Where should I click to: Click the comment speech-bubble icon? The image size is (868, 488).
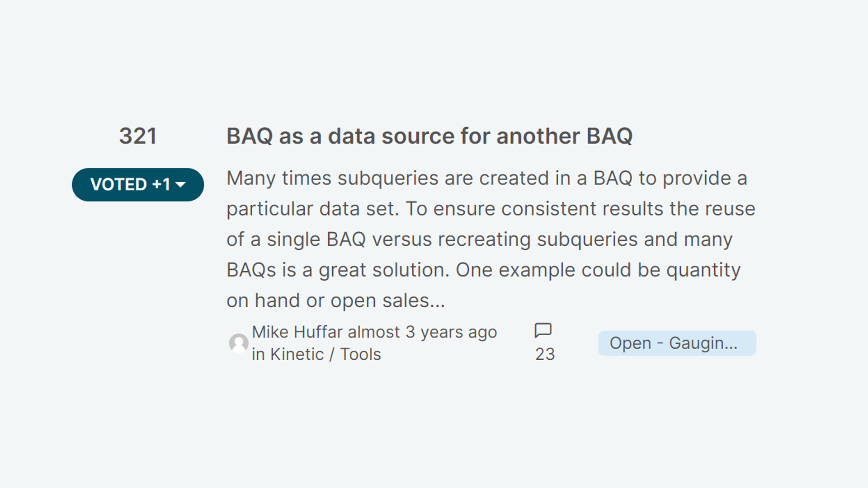click(543, 330)
